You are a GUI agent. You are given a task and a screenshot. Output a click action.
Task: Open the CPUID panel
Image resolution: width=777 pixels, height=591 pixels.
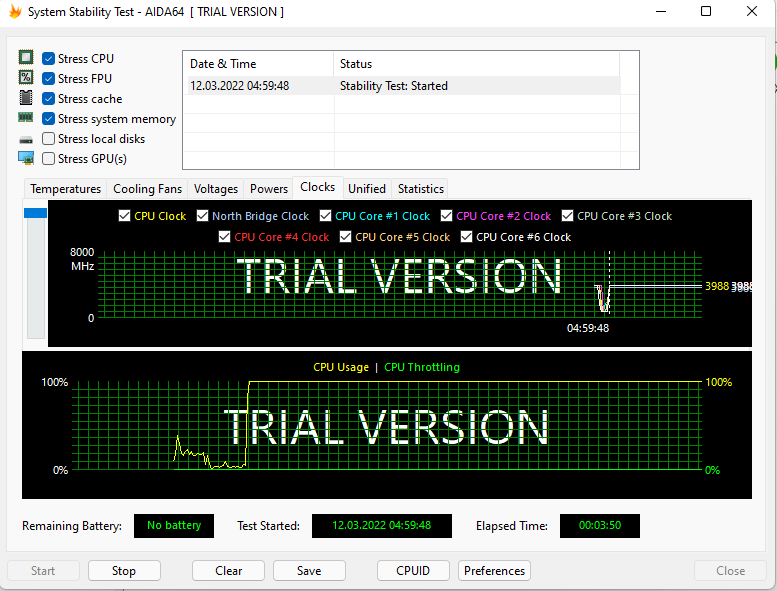(413, 571)
